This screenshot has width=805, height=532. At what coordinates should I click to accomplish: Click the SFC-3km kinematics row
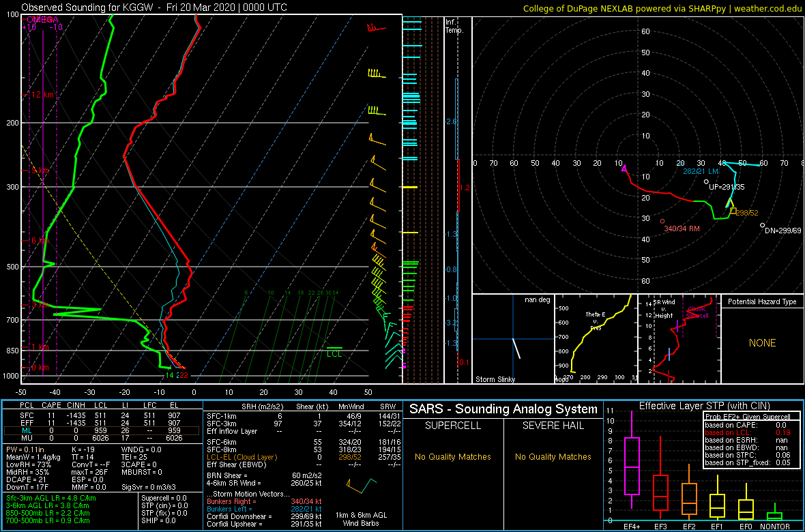pyautogui.click(x=304, y=424)
